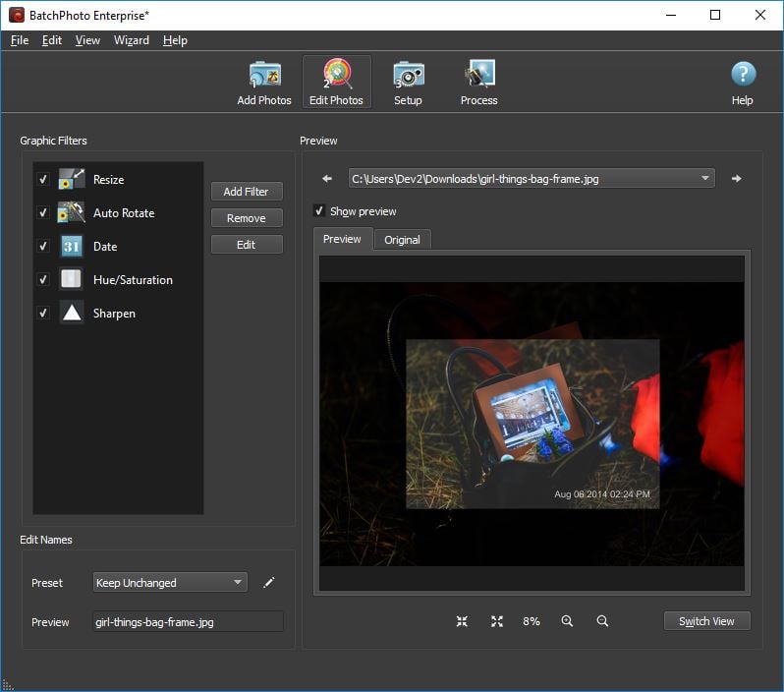Click the Add Filter button
784x692 pixels.
247,192
